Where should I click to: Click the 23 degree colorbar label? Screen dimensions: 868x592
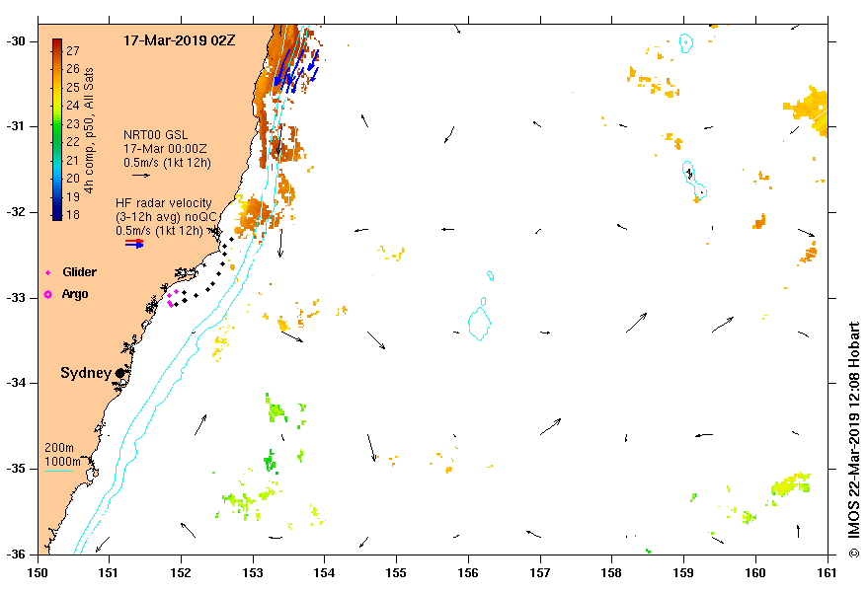click(x=73, y=124)
